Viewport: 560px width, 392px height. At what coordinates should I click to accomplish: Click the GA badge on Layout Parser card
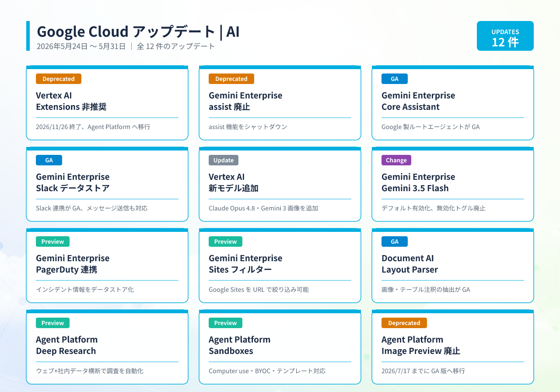(x=395, y=241)
